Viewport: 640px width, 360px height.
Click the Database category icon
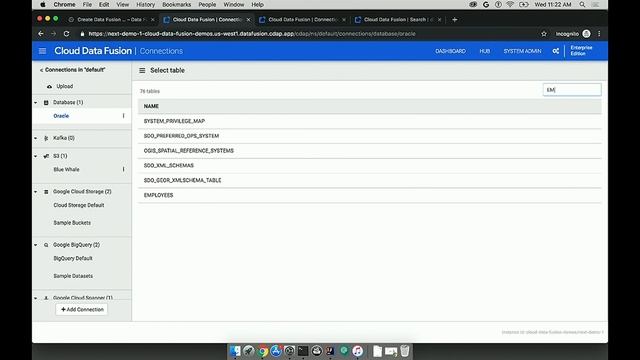(x=46, y=102)
